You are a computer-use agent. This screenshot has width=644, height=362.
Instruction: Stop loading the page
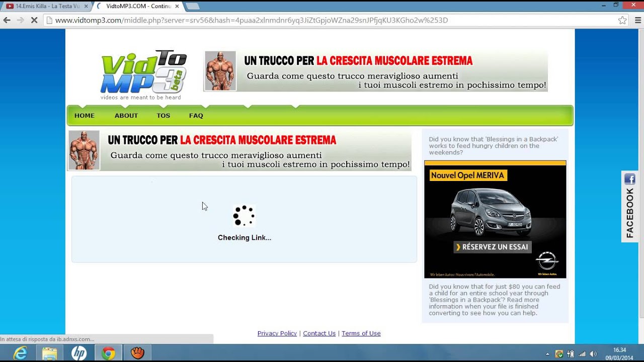[x=34, y=21]
